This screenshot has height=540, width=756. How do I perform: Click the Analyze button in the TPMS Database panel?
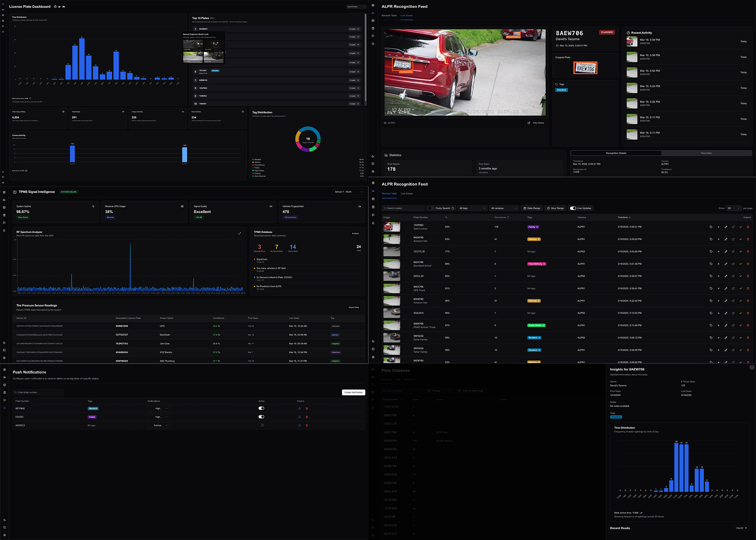[x=355, y=233]
